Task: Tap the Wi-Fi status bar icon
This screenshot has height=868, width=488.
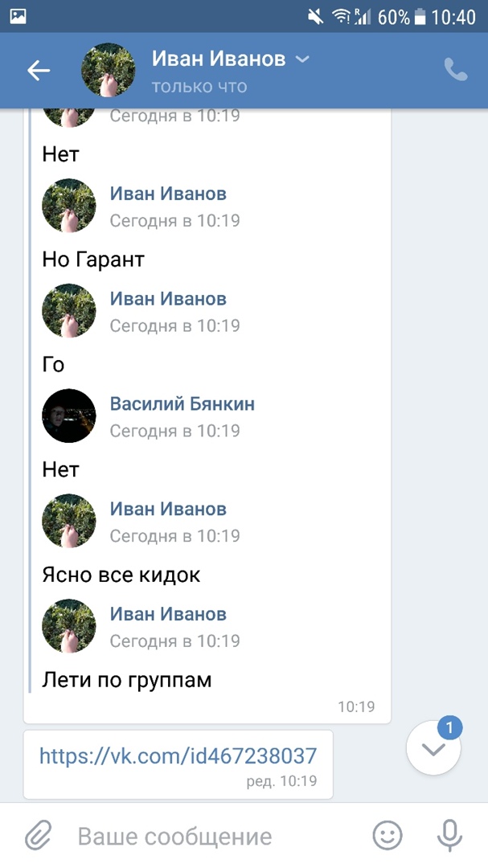Action: (340, 16)
